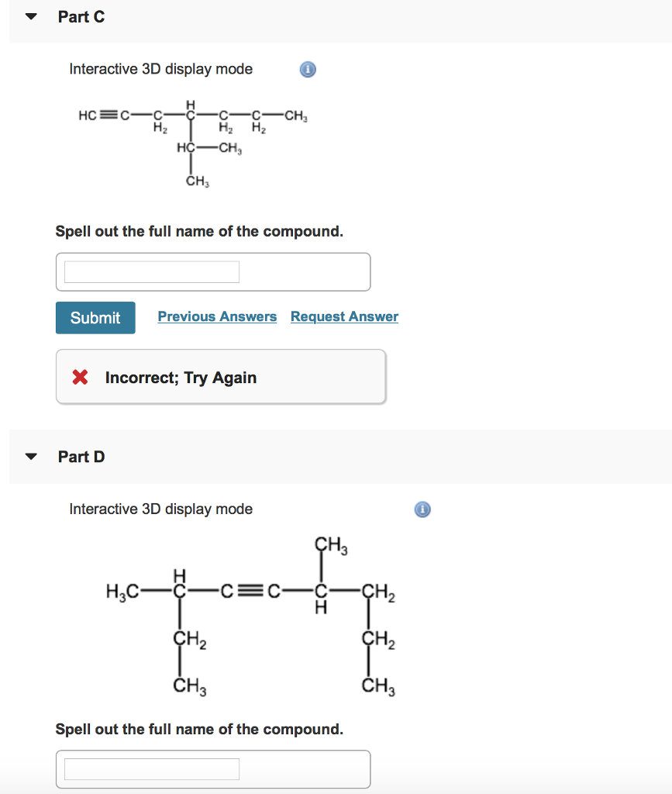Viewport: 672px width, 794px height.
Task: Open the info tooltip beside Part C display mode
Action: [307, 69]
